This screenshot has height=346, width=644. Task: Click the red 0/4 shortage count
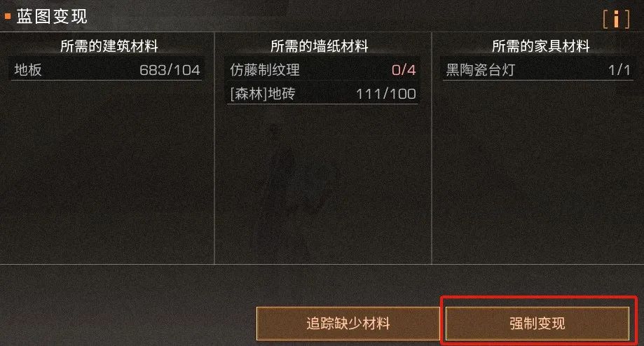coord(404,70)
